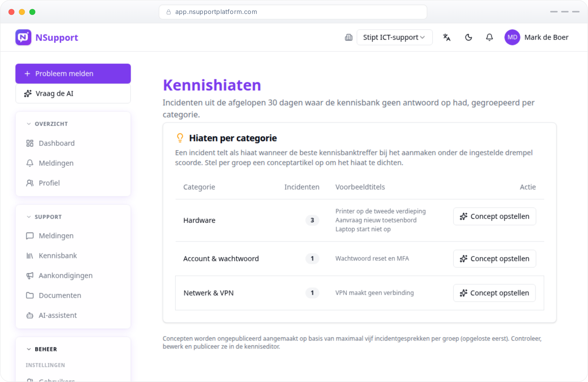This screenshot has height=382, width=588.
Task: Click the Categorie column header
Action: 199,187
